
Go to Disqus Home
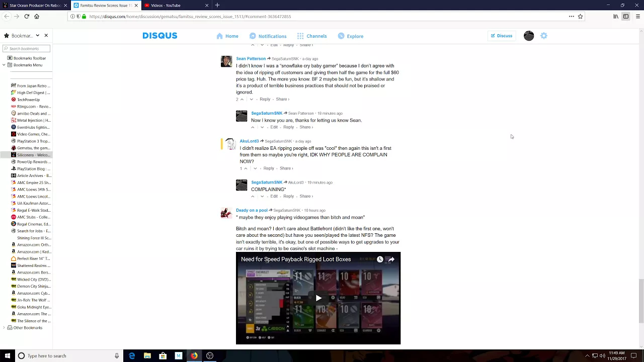click(x=227, y=36)
